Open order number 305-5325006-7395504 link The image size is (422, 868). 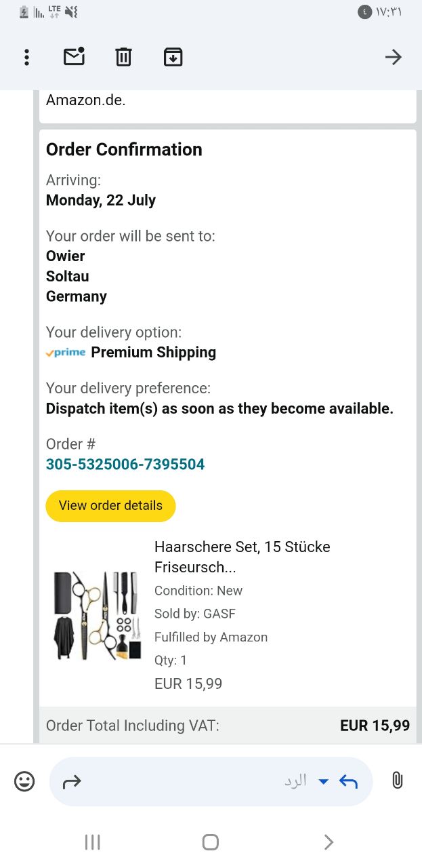[125, 465]
